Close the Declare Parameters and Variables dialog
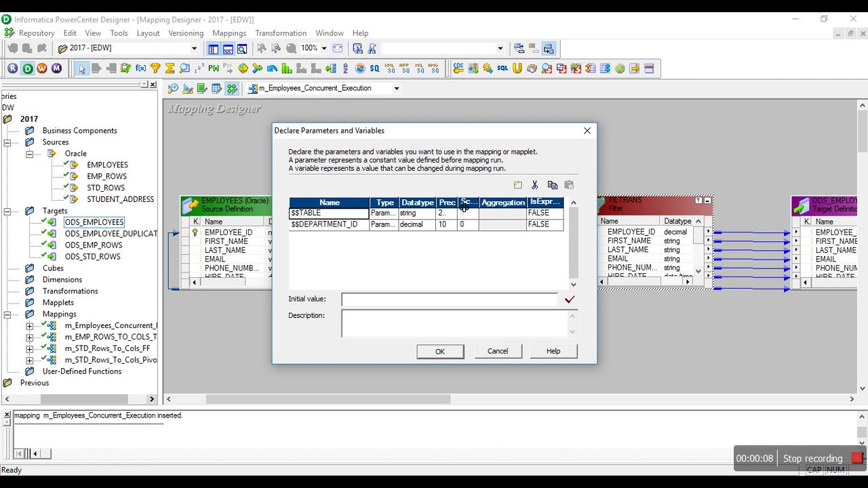This screenshot has width=868, height=488. (x=587, y=131)
